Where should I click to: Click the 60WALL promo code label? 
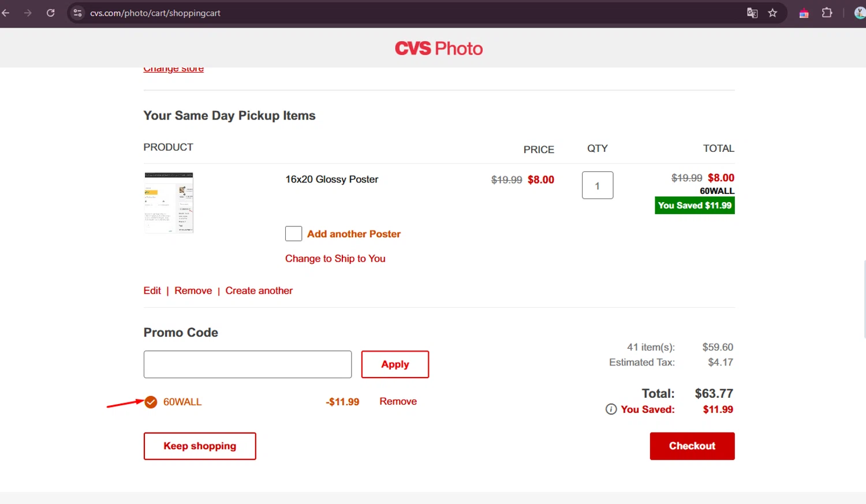click(x=182, y=402)
